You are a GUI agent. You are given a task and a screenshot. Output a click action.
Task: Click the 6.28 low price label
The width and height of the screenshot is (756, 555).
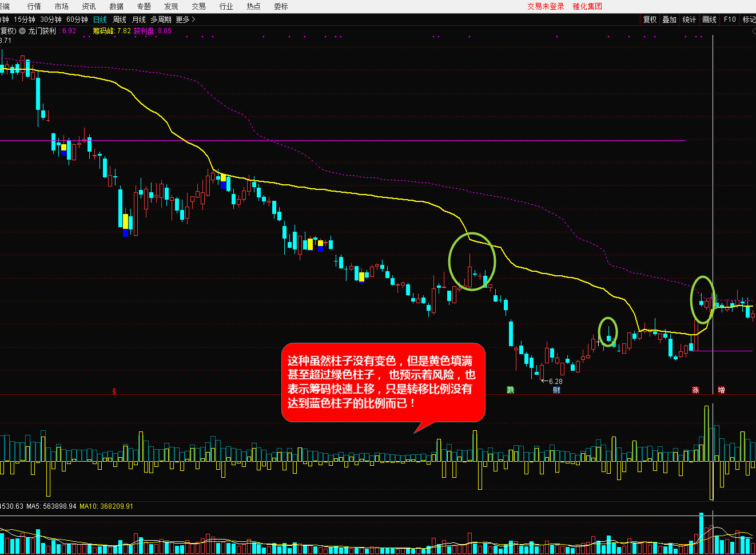(555, 381)
